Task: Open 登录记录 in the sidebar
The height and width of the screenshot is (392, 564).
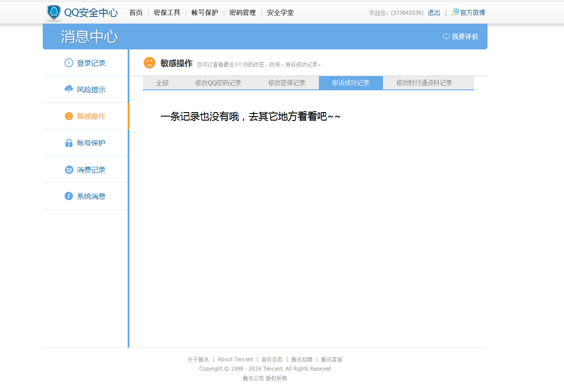Action: [x=91, y=63]
